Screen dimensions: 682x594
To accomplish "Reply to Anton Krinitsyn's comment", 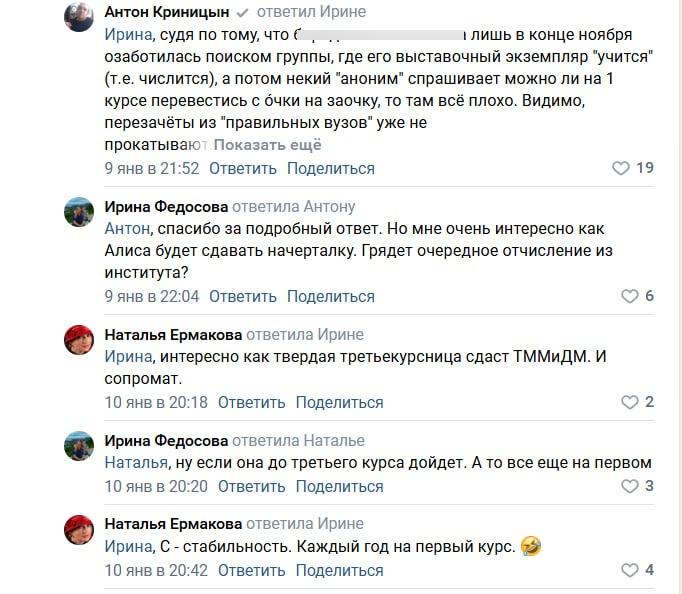I will 242,168.
